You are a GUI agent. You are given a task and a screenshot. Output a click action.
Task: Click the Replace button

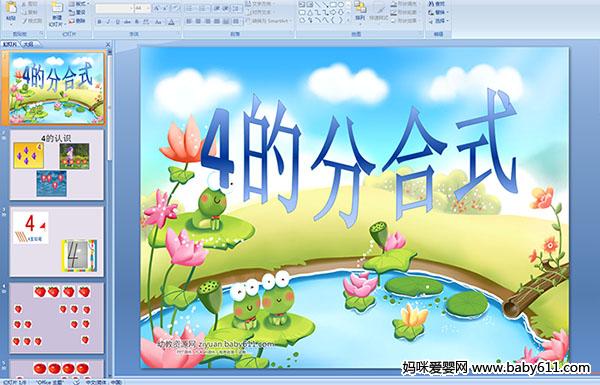(x=437, y=12)
